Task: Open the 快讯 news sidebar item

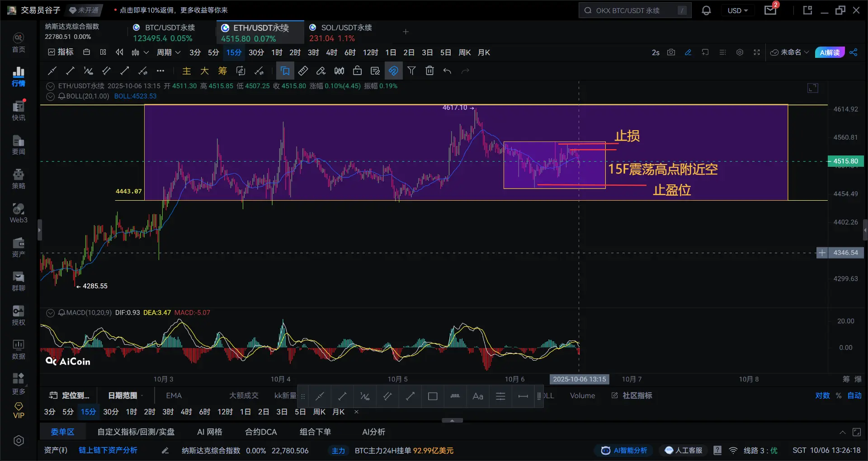Action: pos(19,111)
